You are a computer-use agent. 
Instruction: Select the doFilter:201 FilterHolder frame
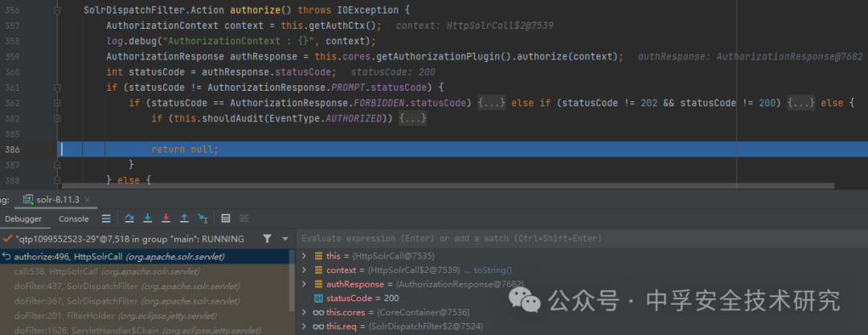[145, 316]
